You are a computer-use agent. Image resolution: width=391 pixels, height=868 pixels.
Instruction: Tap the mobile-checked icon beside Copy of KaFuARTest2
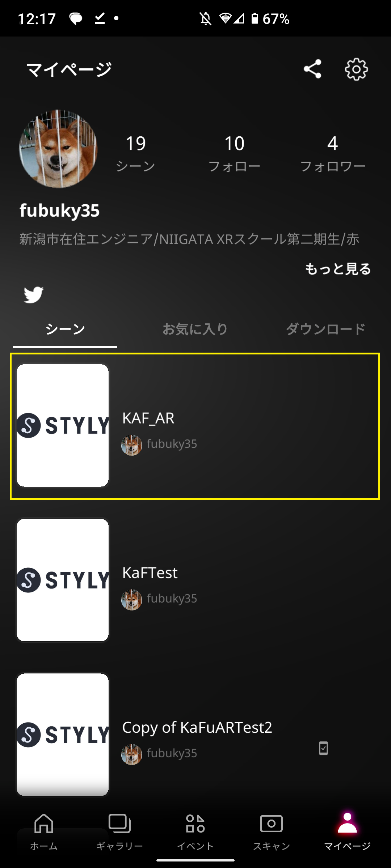(x=323, y=748)
